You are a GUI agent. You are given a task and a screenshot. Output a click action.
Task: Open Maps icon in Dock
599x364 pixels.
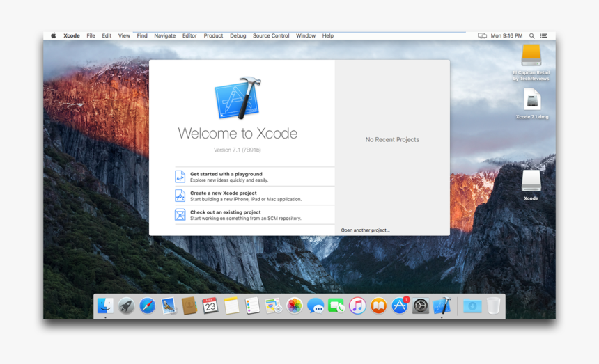[x=274, y=306]
